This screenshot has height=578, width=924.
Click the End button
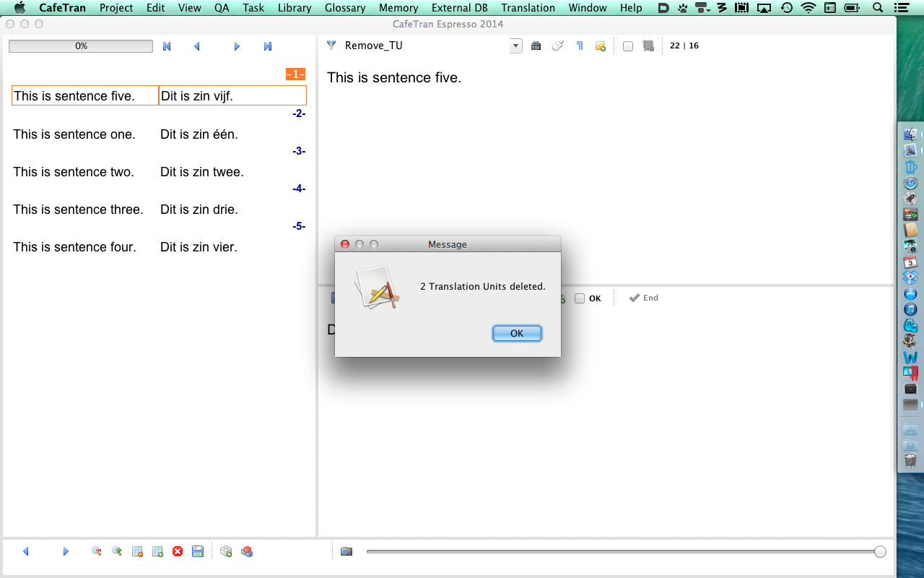(x=643, y=298)
